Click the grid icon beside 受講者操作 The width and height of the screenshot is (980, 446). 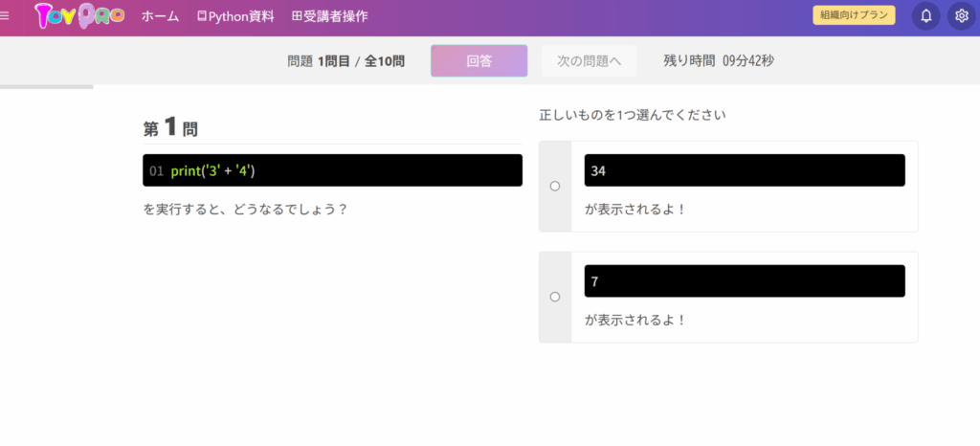(x=297, y=16)
